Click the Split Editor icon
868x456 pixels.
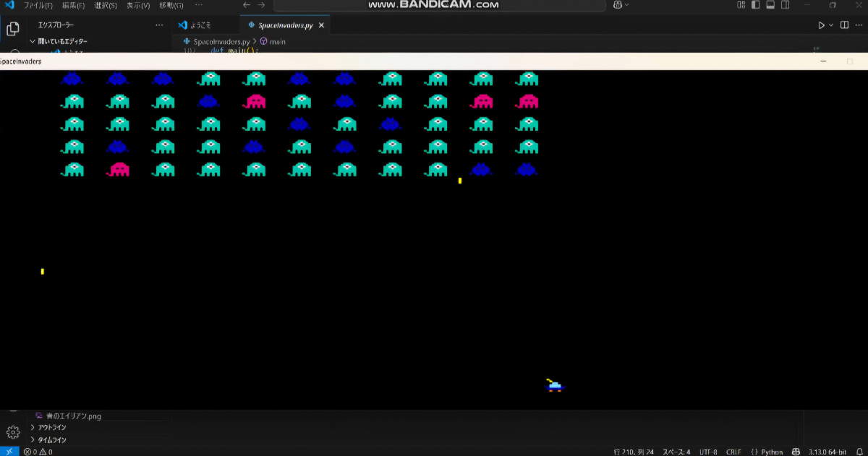tap(844, 25)
